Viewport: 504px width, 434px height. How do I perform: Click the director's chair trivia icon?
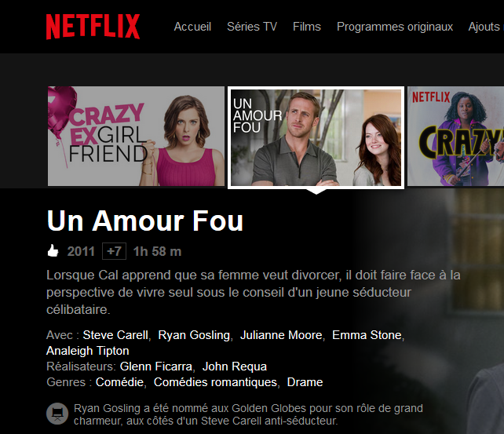[57, 414]
